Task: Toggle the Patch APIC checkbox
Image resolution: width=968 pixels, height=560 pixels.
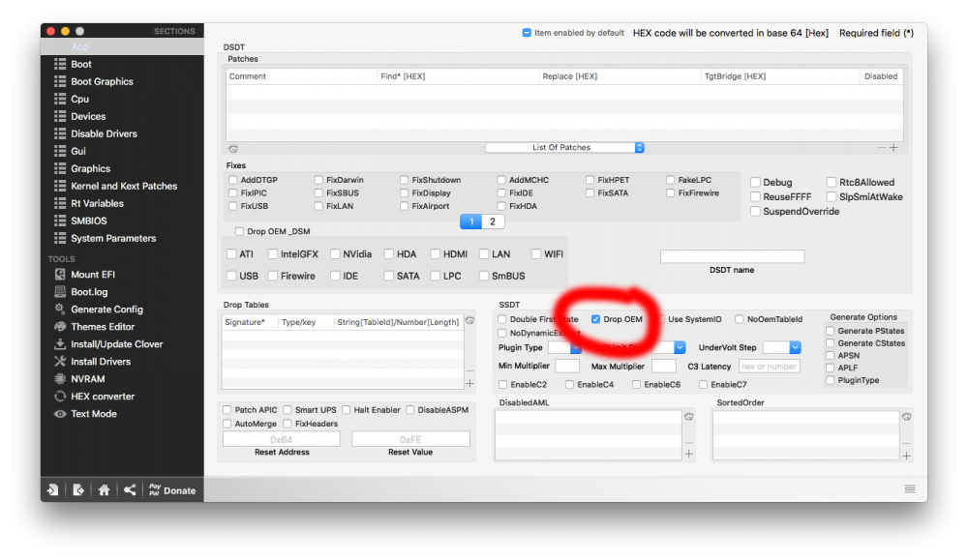Action: [227, 409]
